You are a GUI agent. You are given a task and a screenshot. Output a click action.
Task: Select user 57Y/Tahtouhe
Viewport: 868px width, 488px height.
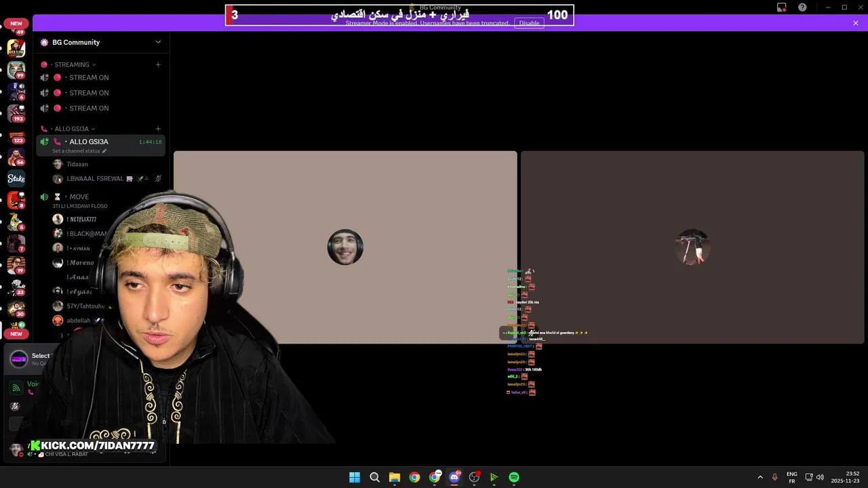pos(78,306)
